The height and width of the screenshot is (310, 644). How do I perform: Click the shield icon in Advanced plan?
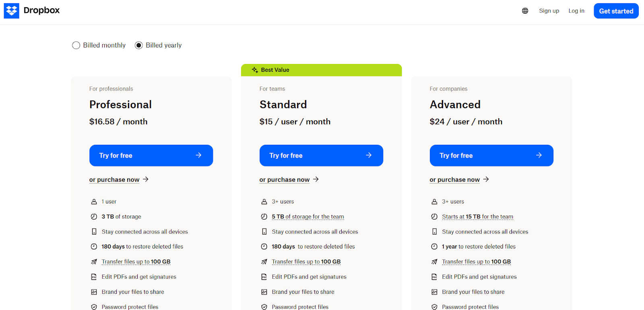pyautogui.click(x=434, y=307)
